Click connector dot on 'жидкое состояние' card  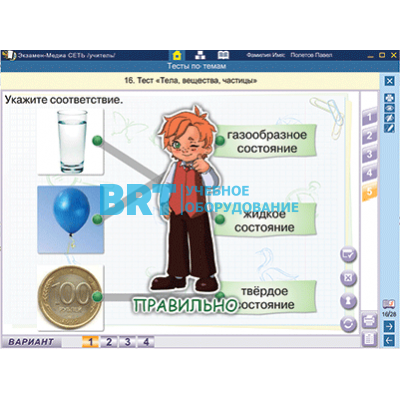click(x=220, y=219)
